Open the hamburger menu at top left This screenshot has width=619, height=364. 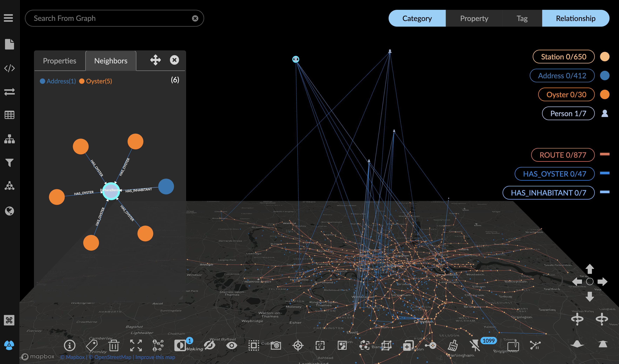[8, 18]
